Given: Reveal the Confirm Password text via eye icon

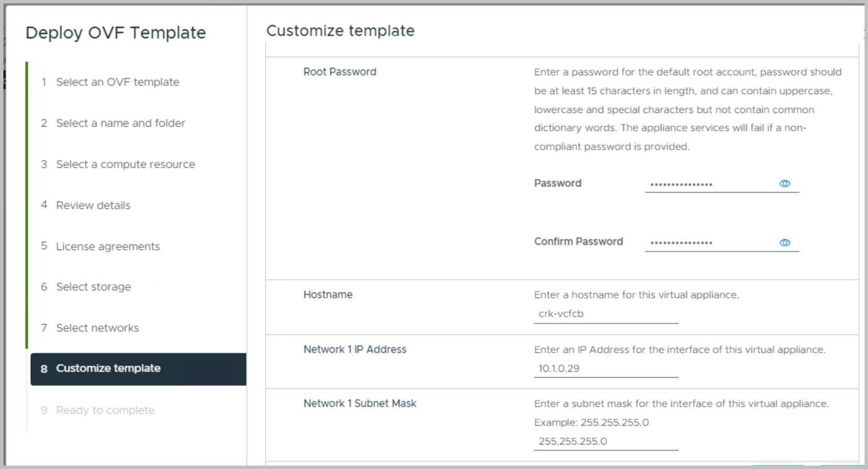Looking at the screenshot, I should tap(785, 243).
